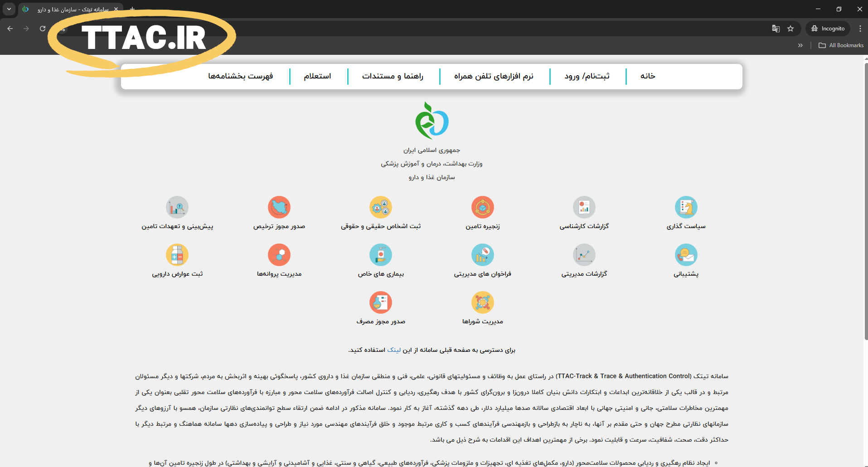
Task: Click the گزارشات کارشناسی reports icon
Action: click(x=584, y=208)
